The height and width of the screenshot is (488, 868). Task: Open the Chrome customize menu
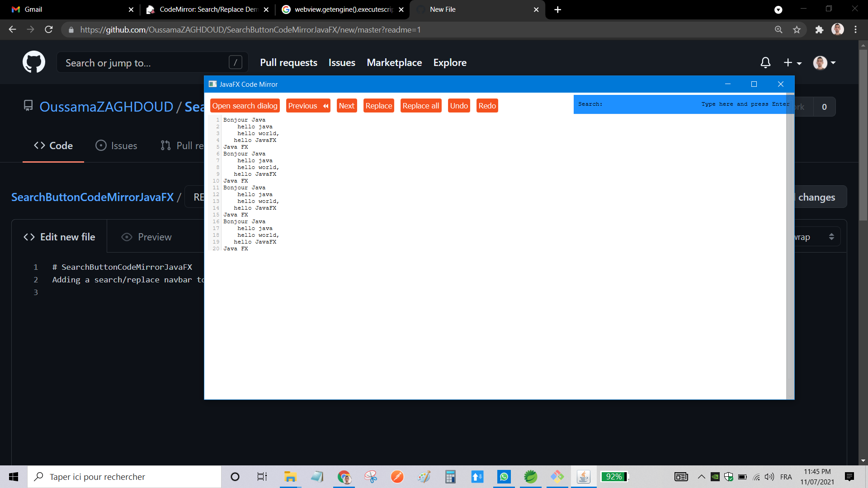(x=855, y=29)
